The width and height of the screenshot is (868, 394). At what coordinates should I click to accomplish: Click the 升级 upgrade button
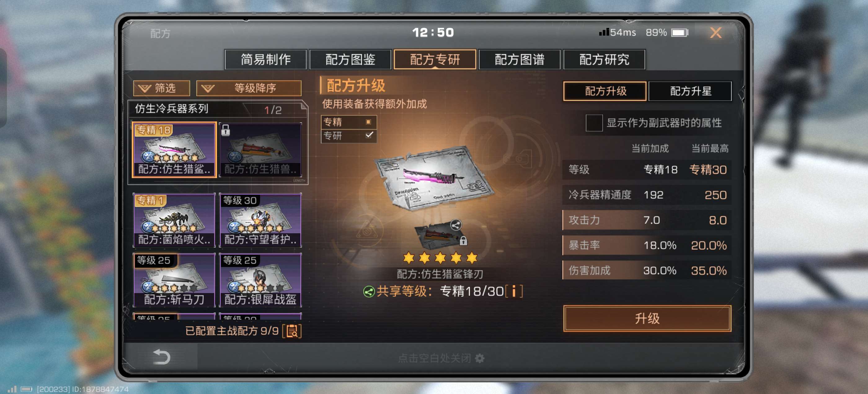click(x=647, y=318)
